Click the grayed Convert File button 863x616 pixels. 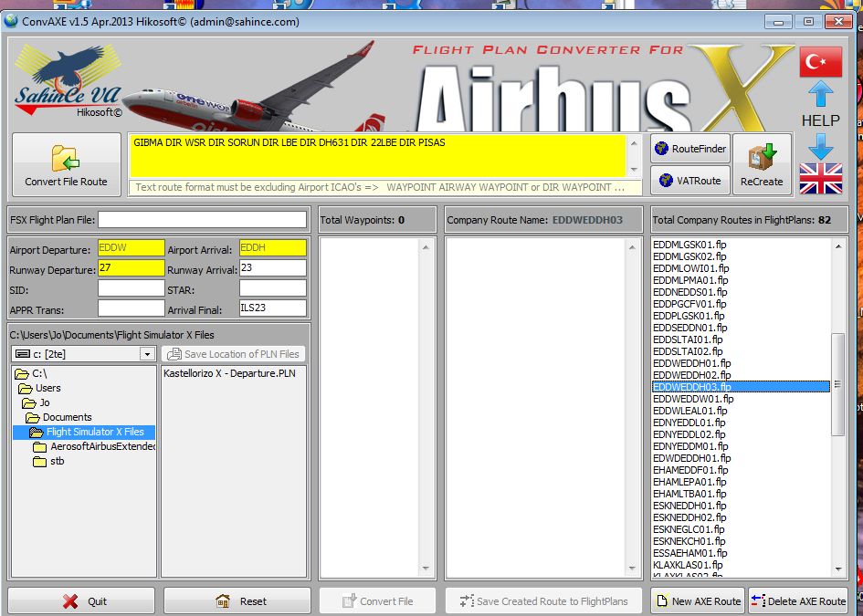click(x=377, y=601)
